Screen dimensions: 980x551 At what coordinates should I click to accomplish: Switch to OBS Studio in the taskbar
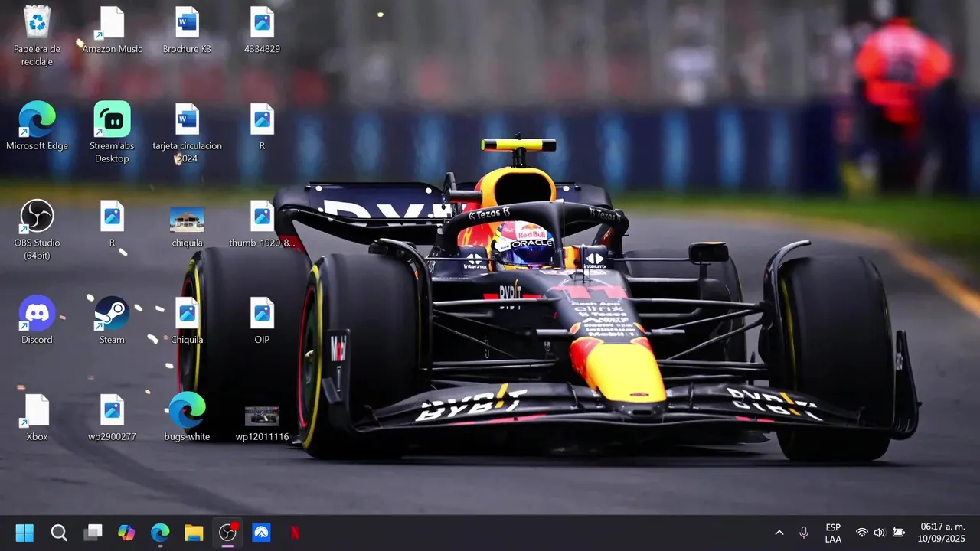227,533
